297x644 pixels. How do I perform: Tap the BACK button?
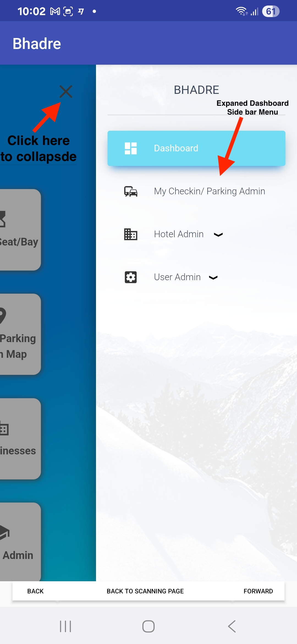pyautogui.click(x=35, y=591)
